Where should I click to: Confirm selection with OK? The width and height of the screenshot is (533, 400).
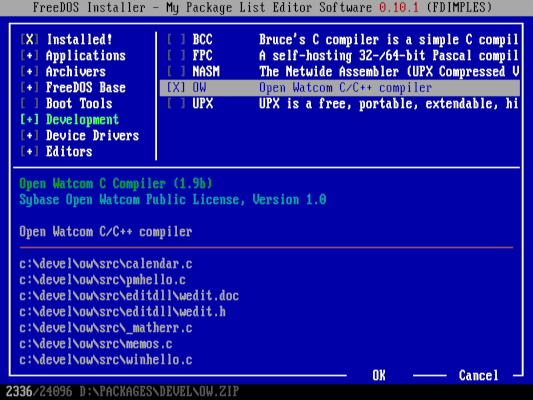[x=379, y=376]
